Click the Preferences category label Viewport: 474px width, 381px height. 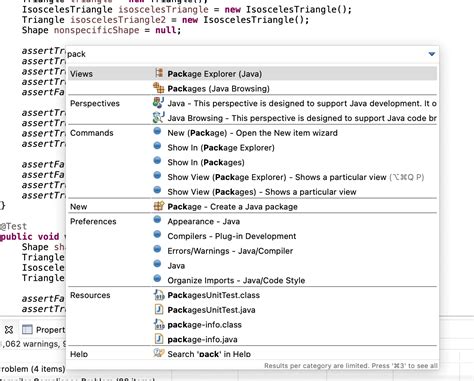tap(93, 221)
